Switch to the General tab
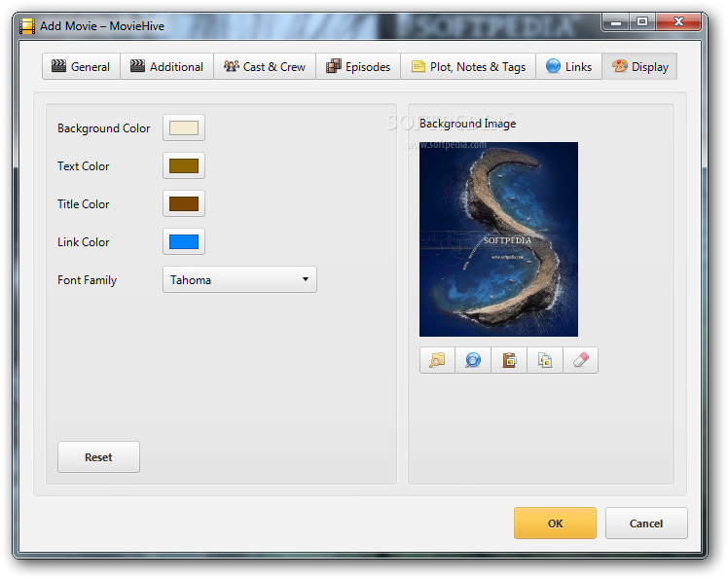 [x=81, y=66]
